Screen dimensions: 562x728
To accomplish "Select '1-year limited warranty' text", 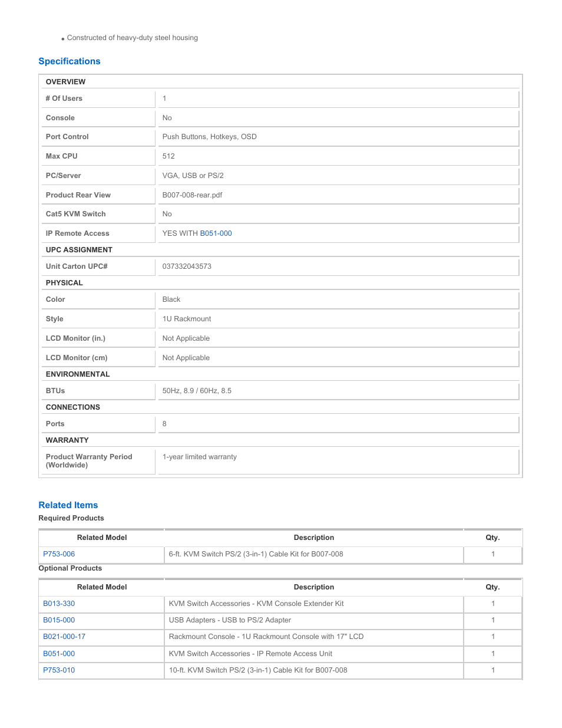I will pos(200,457).
